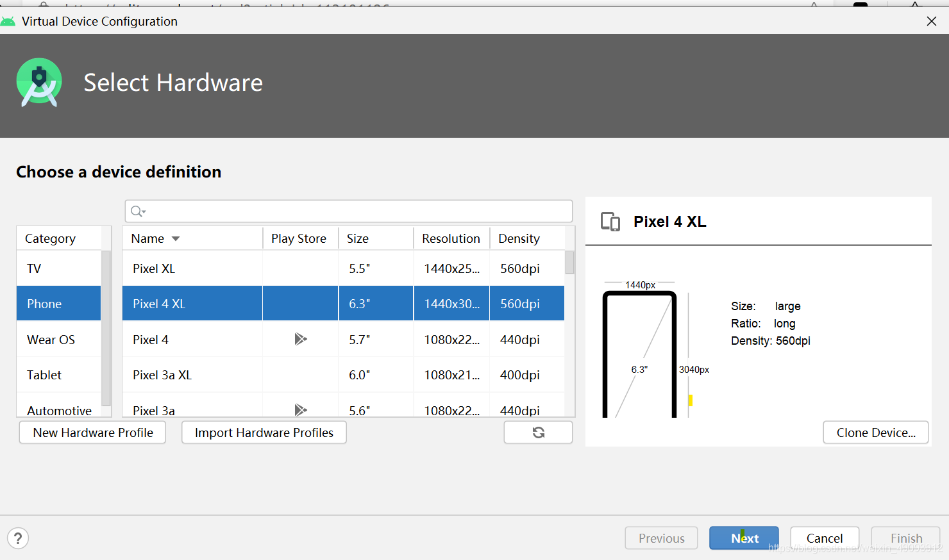The image size is (949, 560).
Task: Click the 1440x30... resolution cell
Action: pyautogui.click(x=451, y=304)
